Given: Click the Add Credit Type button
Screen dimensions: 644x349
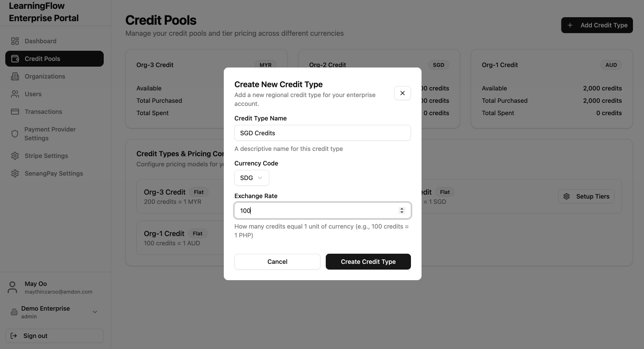Looking at the screenshot, I should 597,25.
